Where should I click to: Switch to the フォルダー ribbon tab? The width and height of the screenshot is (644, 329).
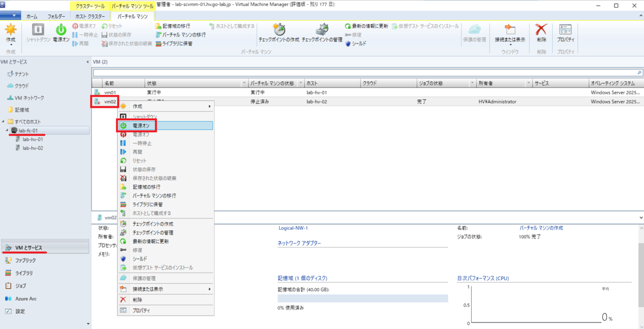(56, 16)
